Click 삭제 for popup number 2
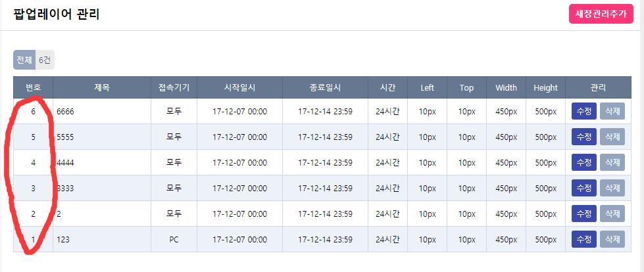 (612, 214)
